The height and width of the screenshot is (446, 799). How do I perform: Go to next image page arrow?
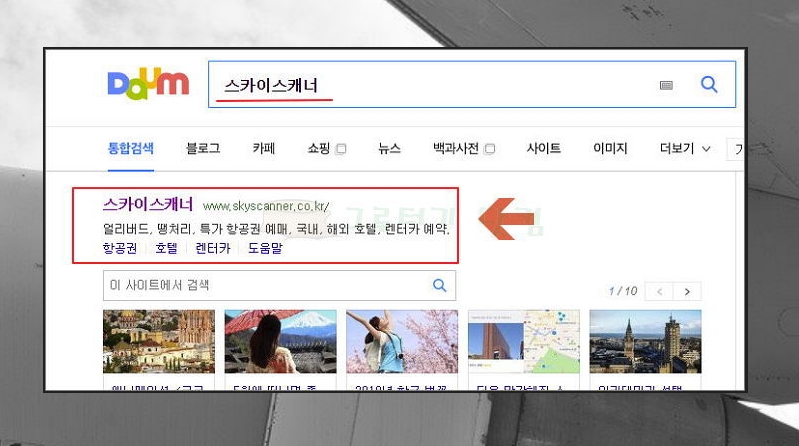[687, 292]
